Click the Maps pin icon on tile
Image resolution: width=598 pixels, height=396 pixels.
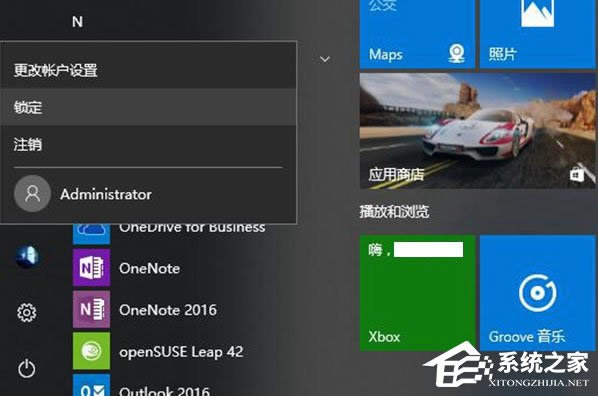pyautogui.click(x=457, y=53)
